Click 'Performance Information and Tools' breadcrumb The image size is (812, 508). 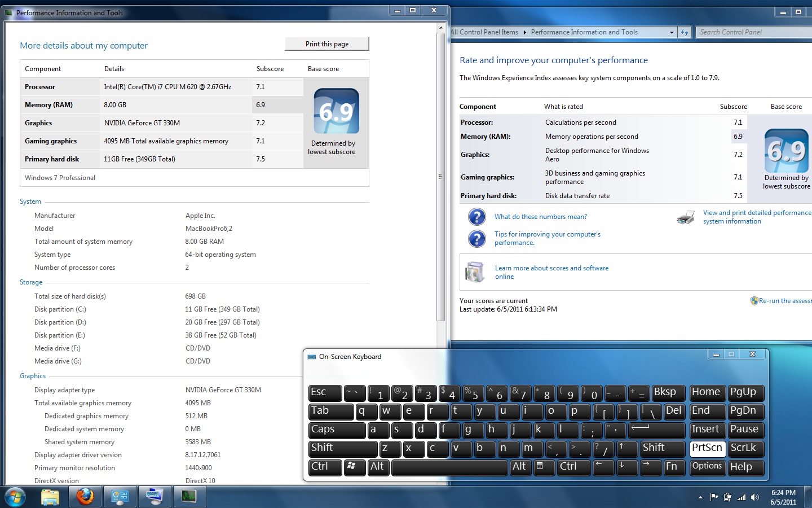[584, 32]
